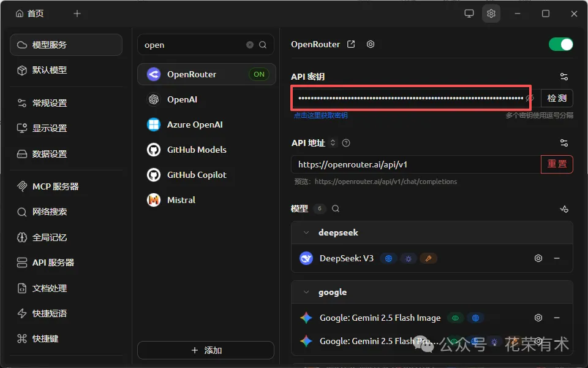Click DeepSeek V3 tool wrench badge

tap(428, 258)
